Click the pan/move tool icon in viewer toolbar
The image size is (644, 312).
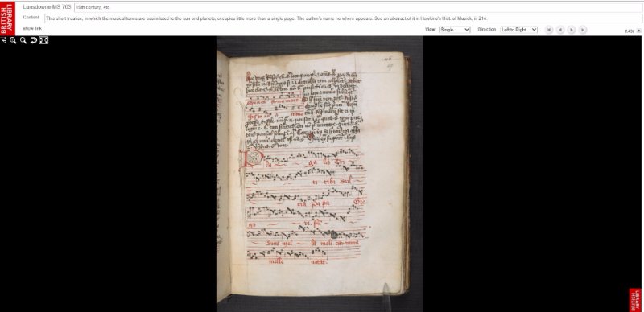pos(3,40)
